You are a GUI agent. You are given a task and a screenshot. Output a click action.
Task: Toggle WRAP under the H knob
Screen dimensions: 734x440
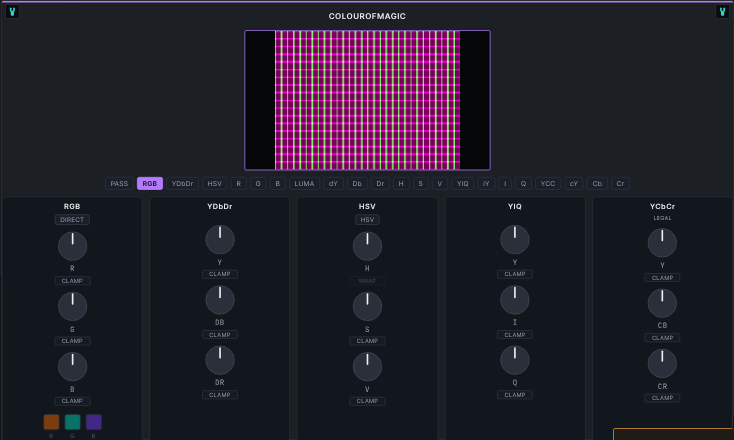tap(367, 281)
